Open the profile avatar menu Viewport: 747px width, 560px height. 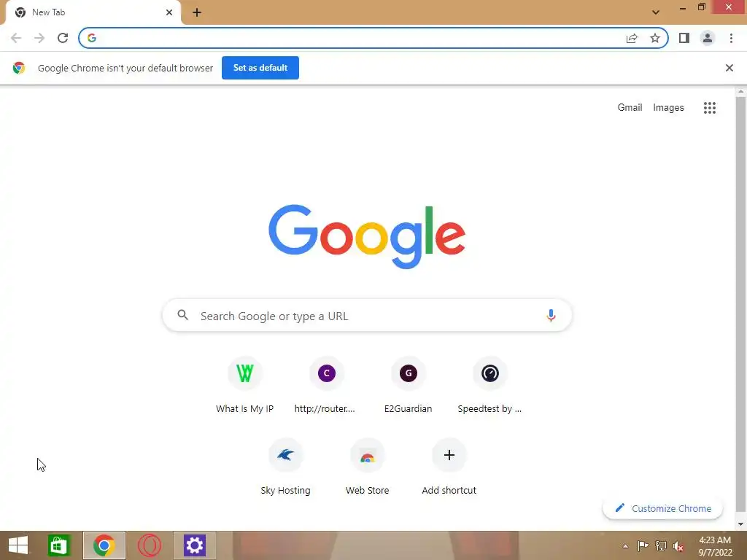pos(708,38)
